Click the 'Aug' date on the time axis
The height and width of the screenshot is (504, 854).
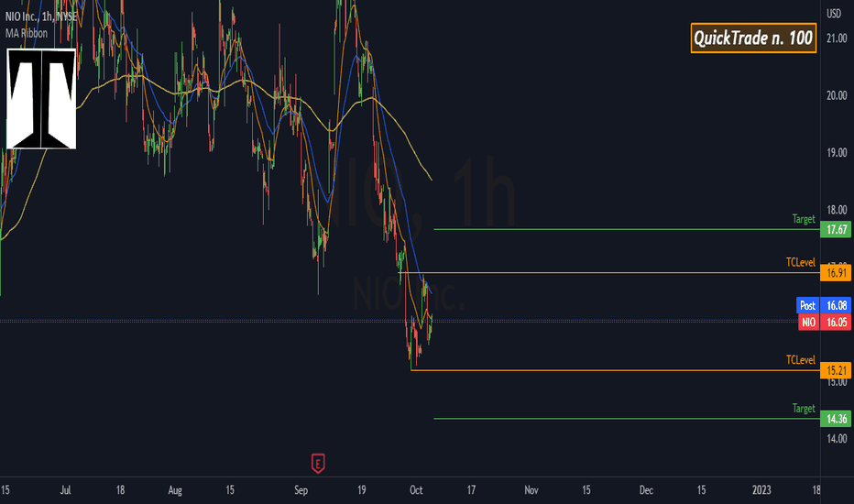click(x=175, y=490)
